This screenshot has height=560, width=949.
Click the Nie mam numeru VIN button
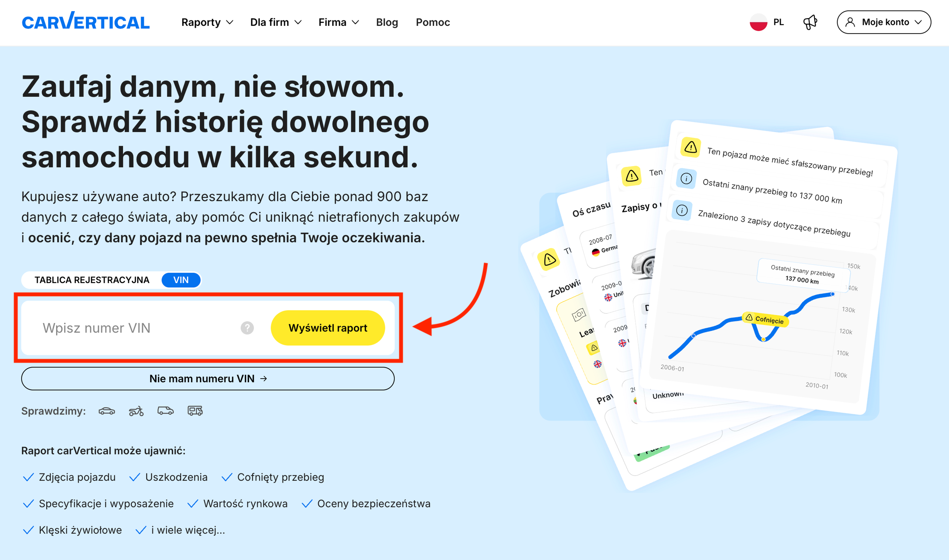click(208, 378)
